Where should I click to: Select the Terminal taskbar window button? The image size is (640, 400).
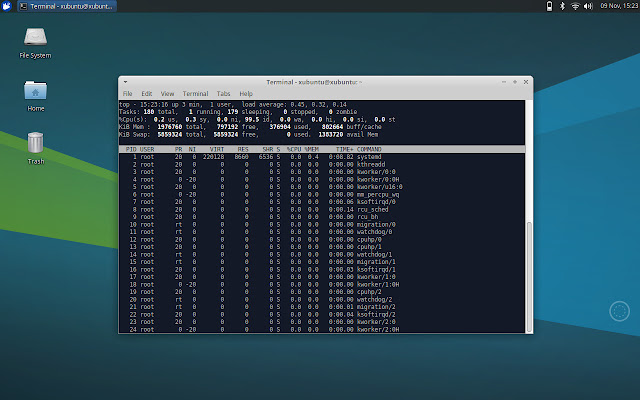pyautogui.click(x=67, y=6)
